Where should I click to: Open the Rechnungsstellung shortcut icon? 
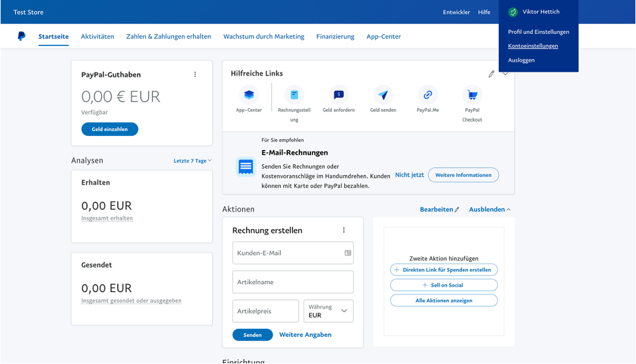294,94
